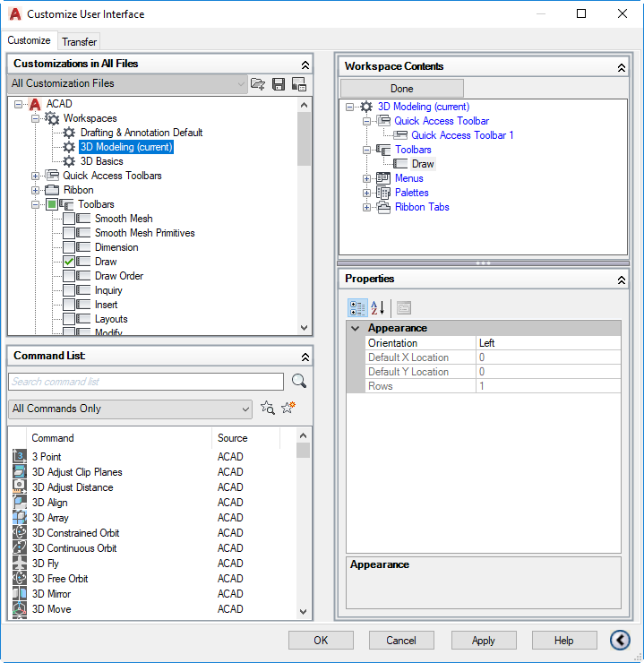Click the Apply button

(x=484, y=641)
